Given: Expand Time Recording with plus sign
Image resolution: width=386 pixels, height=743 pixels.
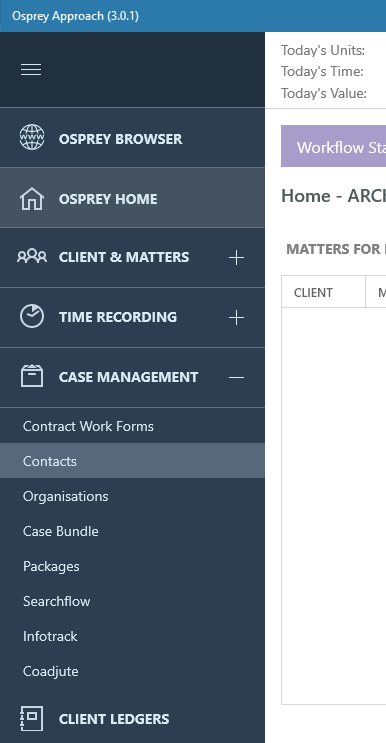Looking at the screenshot, I should (236, 317).
